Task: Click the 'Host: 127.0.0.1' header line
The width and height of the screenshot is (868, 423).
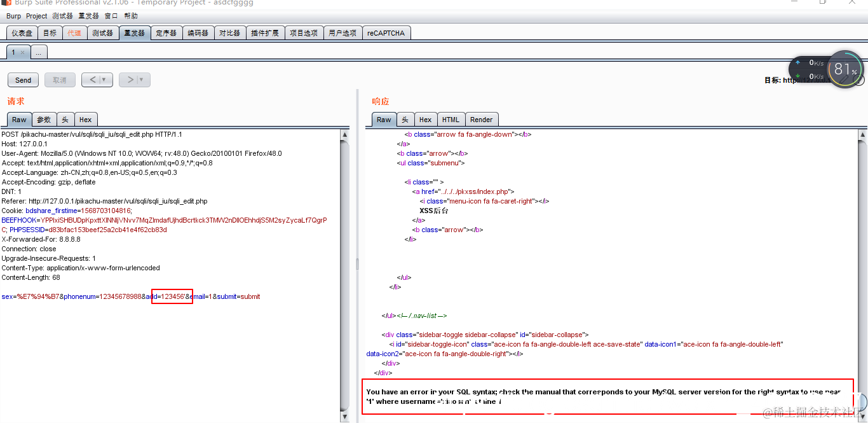Action: tap(24, 144)
